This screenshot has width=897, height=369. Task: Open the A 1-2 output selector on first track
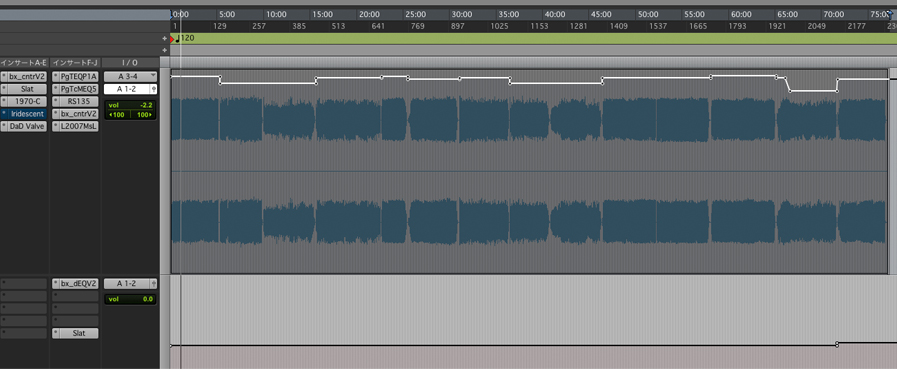pyautogui.click(x=126, y=89)
